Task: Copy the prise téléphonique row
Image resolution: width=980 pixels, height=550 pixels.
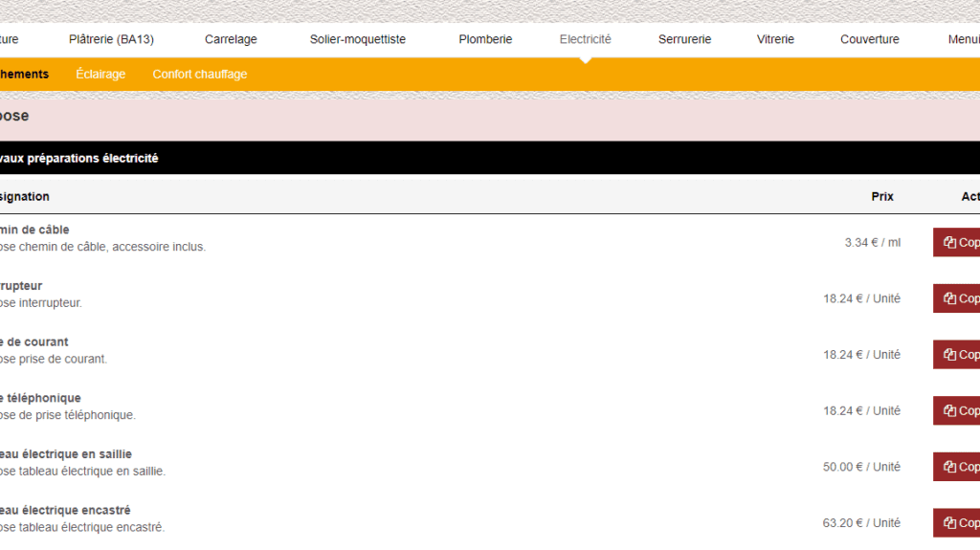Action: click(957, 410)
